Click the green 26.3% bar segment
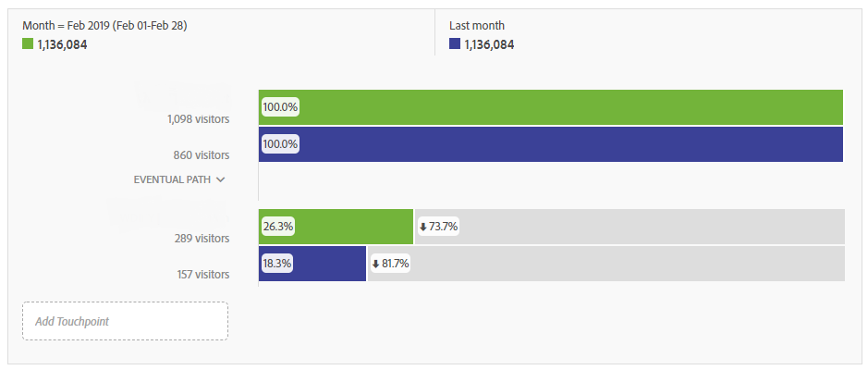Image resolution: width=868 pixels, height=370 pixels. (336, 227)
